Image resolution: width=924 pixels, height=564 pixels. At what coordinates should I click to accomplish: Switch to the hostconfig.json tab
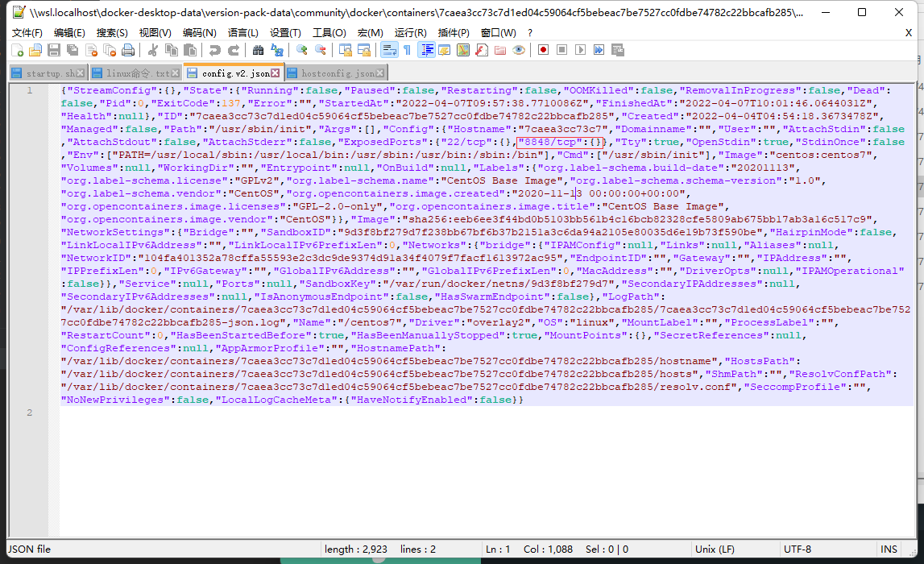click(337, 73)
